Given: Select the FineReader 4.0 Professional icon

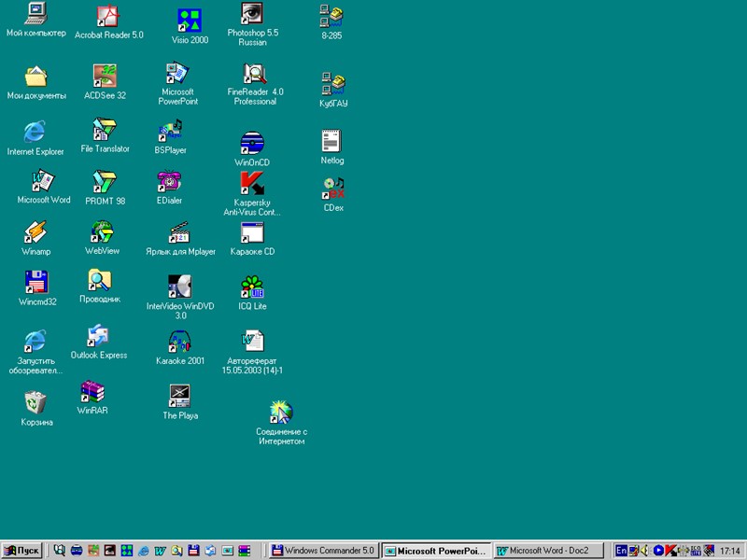Looking at the screenshot, I should click(x=254, y=74).
